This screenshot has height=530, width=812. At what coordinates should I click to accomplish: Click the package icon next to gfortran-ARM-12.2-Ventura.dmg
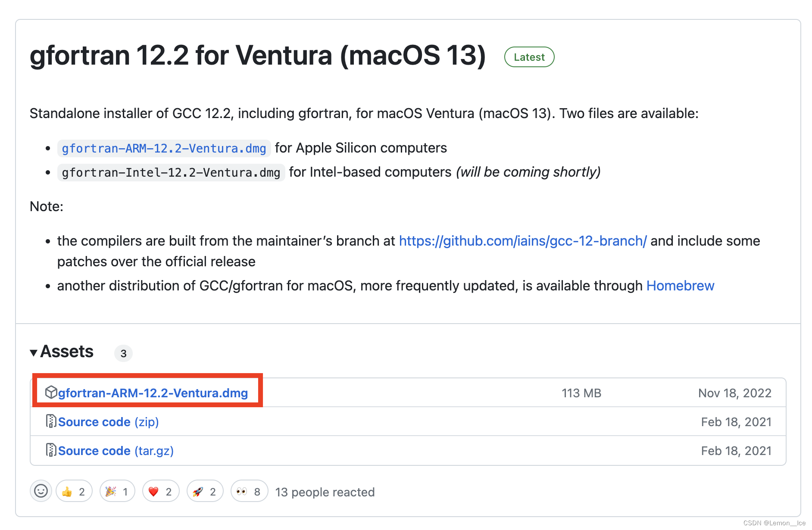point(51,392)
